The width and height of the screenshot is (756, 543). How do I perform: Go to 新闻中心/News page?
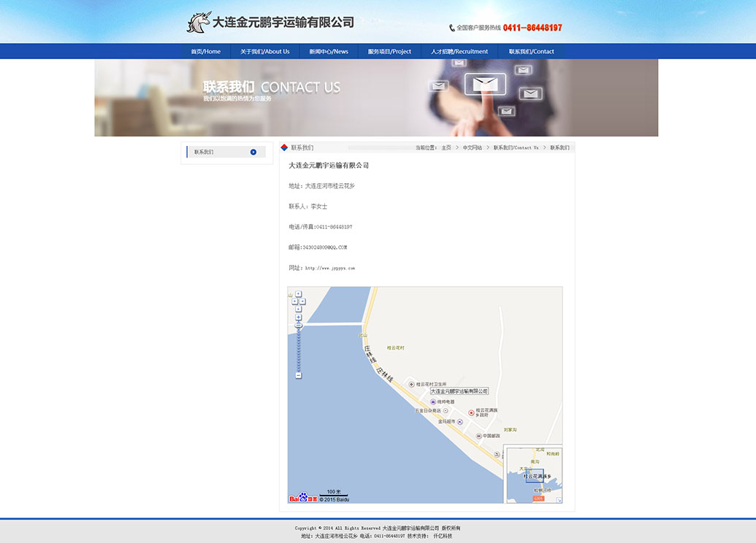[328, 52]
